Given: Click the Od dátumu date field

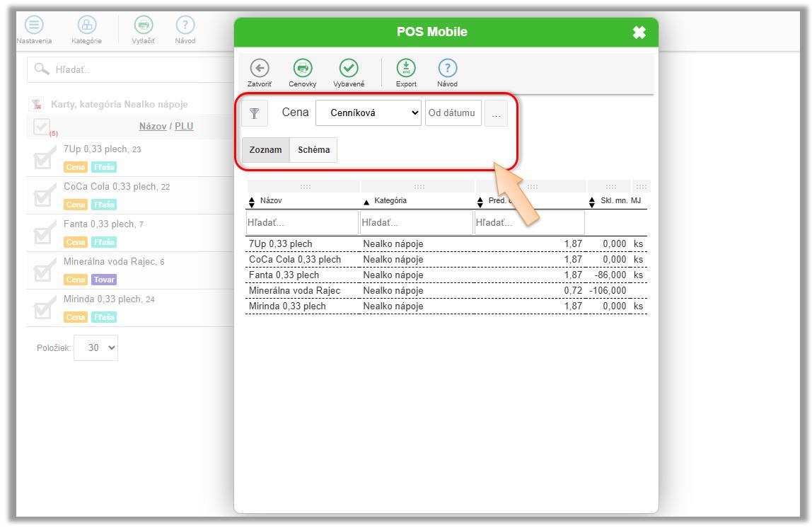Looking at the screenshot, I should tap(453, 113).
